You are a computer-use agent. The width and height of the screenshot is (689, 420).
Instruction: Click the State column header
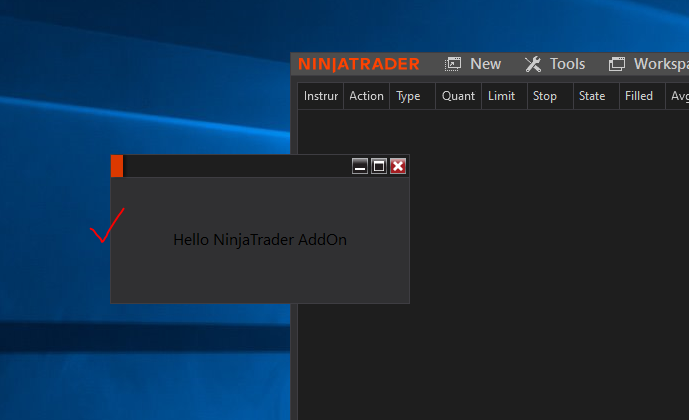596,96
